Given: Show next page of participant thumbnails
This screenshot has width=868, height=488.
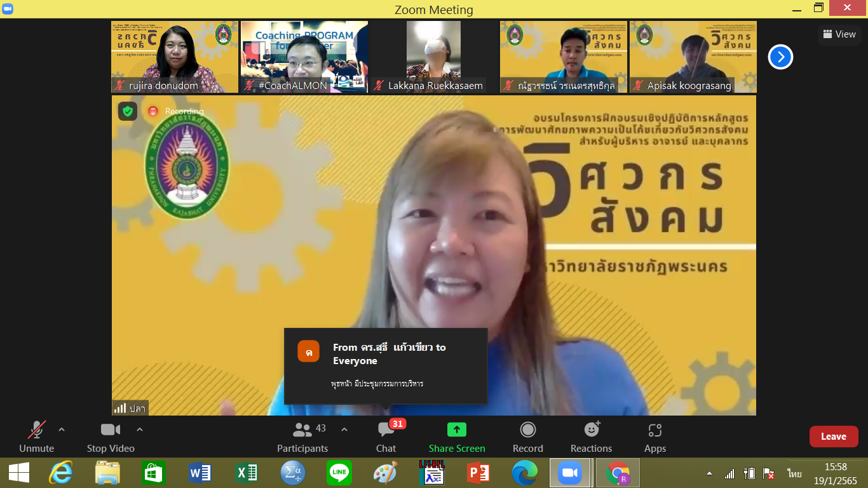Looking at the screenshot, I should [780, 57].
